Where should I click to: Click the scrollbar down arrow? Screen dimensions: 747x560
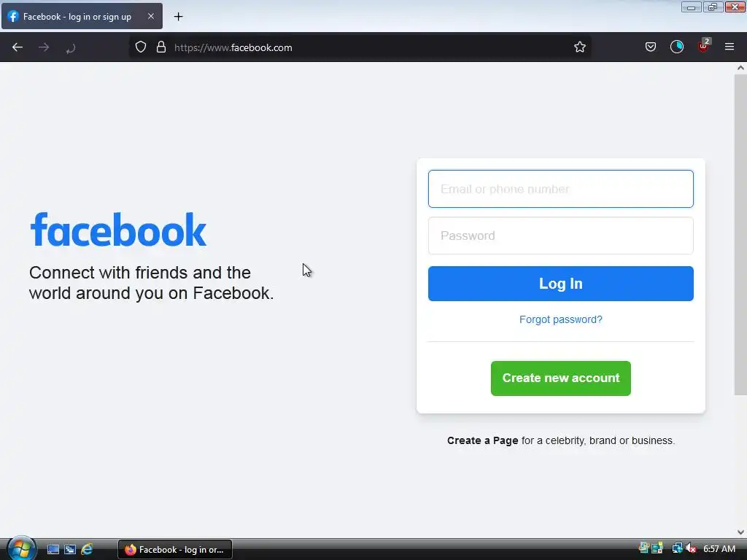click(x=740, y=532)
